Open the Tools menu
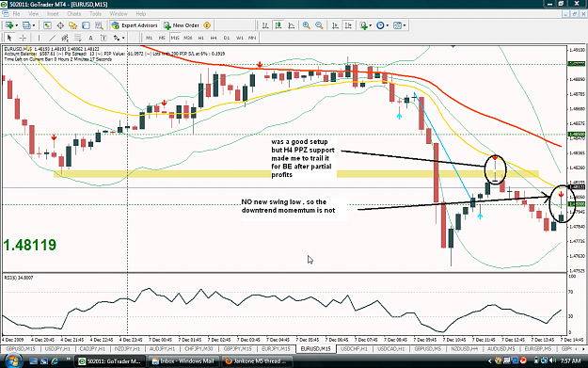The width and height of the screenshot is (588, 368). pyautogui.click(x=95, y=13)
